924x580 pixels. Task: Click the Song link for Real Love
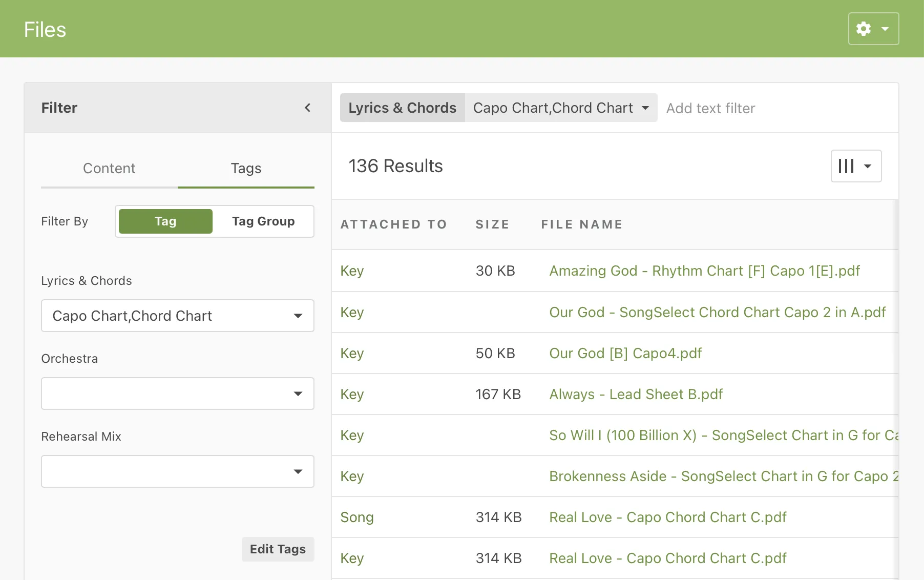point(357,517)
